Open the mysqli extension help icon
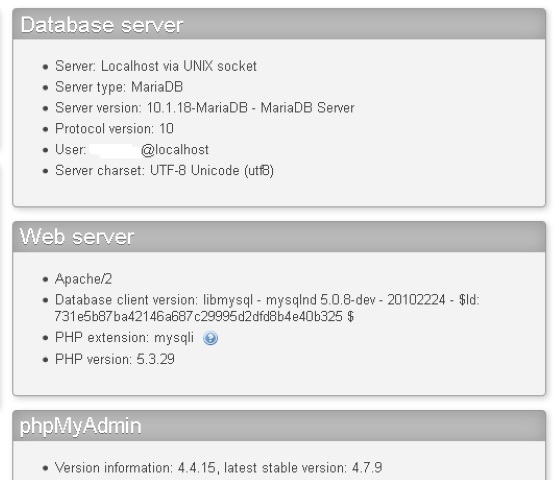The image size is (559, 480). click(x=210, y=338)
